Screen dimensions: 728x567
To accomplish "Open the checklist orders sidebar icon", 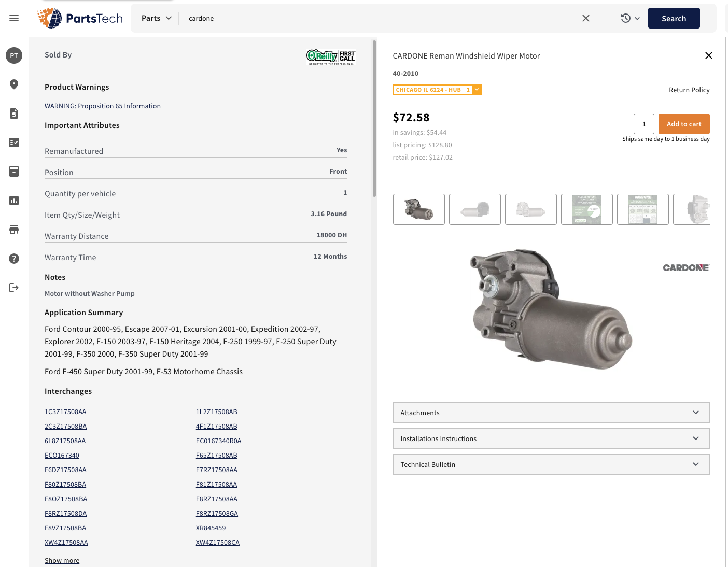I will pos(14,143).
